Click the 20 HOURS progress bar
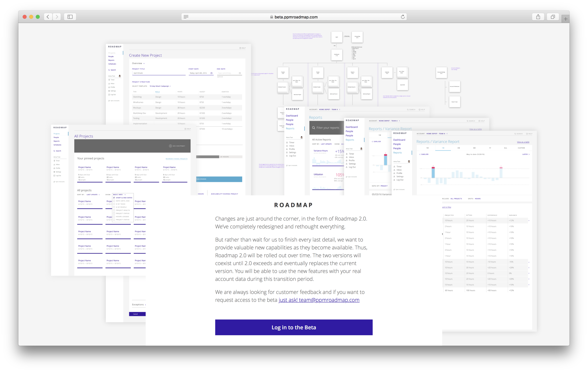The height and width of the screenshot is (372, 588). [219, 157]
